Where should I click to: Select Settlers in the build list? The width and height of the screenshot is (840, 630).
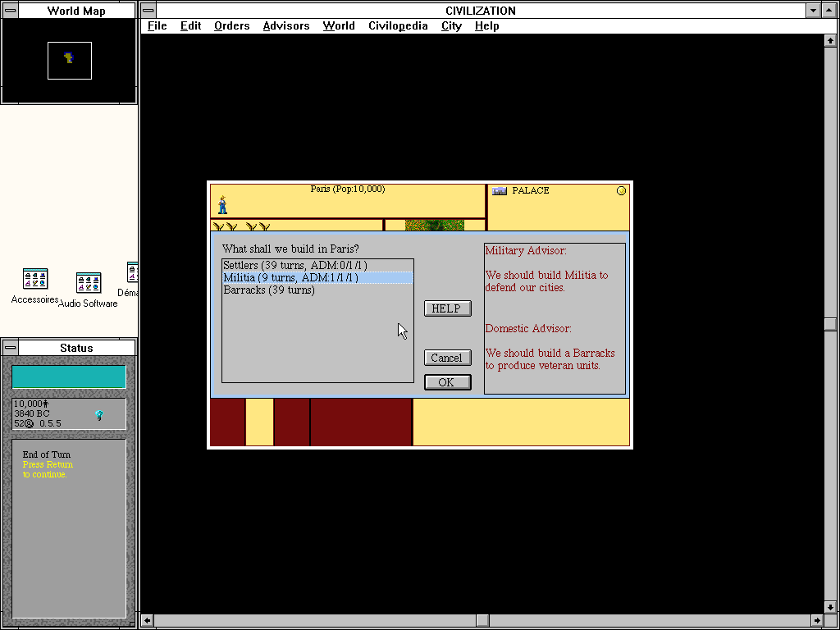point(317,265)
